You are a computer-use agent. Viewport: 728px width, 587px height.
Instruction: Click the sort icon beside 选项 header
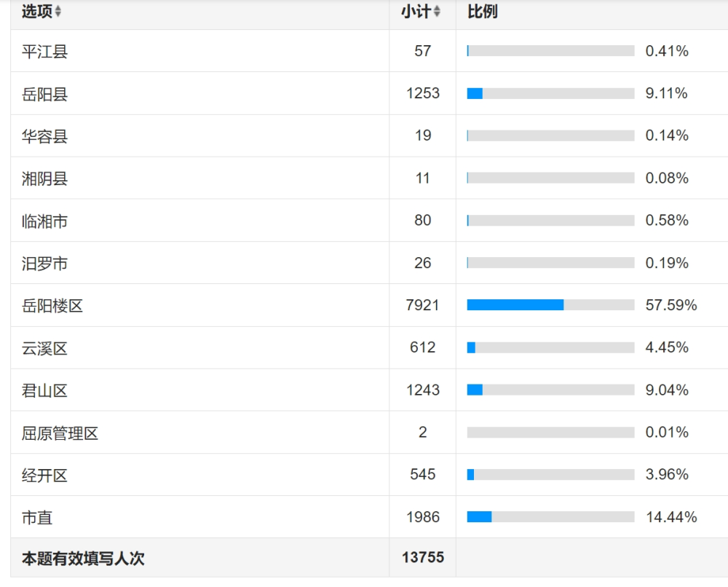[58, 12]
